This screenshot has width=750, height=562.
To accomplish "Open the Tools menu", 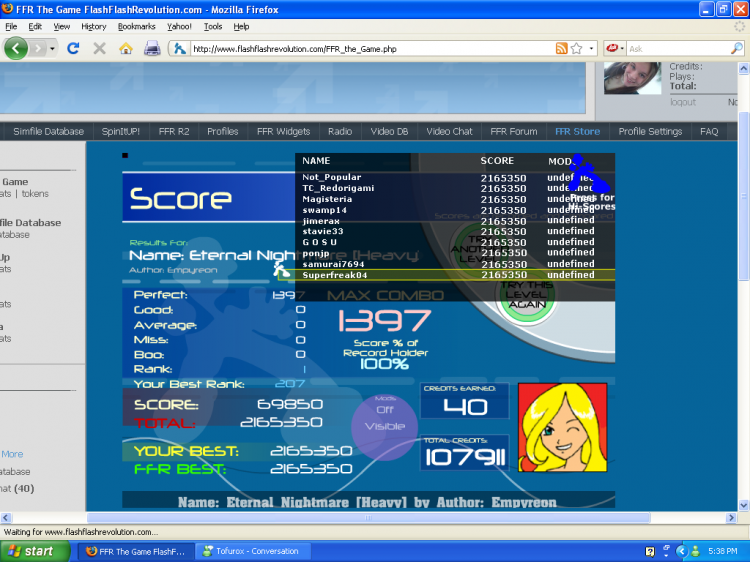I will click(212, 26).
